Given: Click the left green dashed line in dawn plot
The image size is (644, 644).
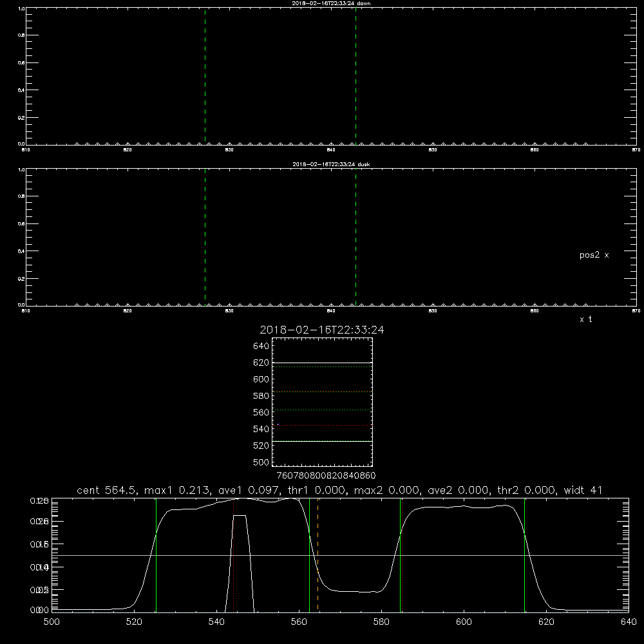Looking at the screenshot, I should [205, 76].
